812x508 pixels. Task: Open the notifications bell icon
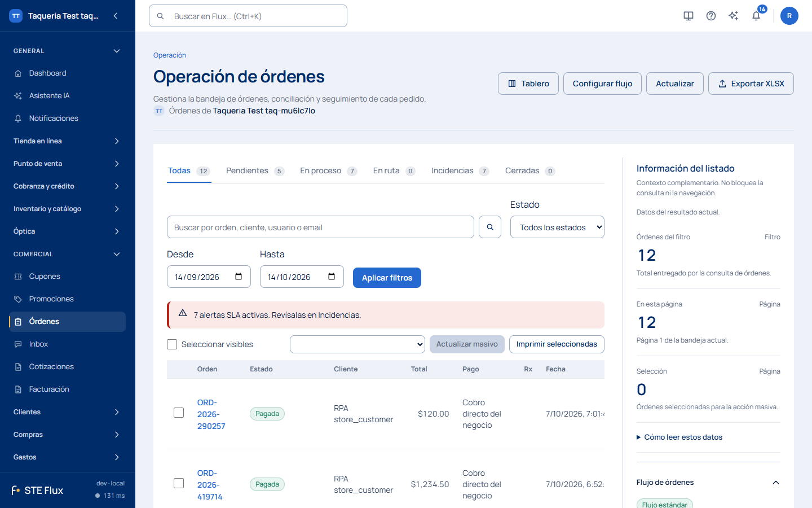click(x=756, y=16)
